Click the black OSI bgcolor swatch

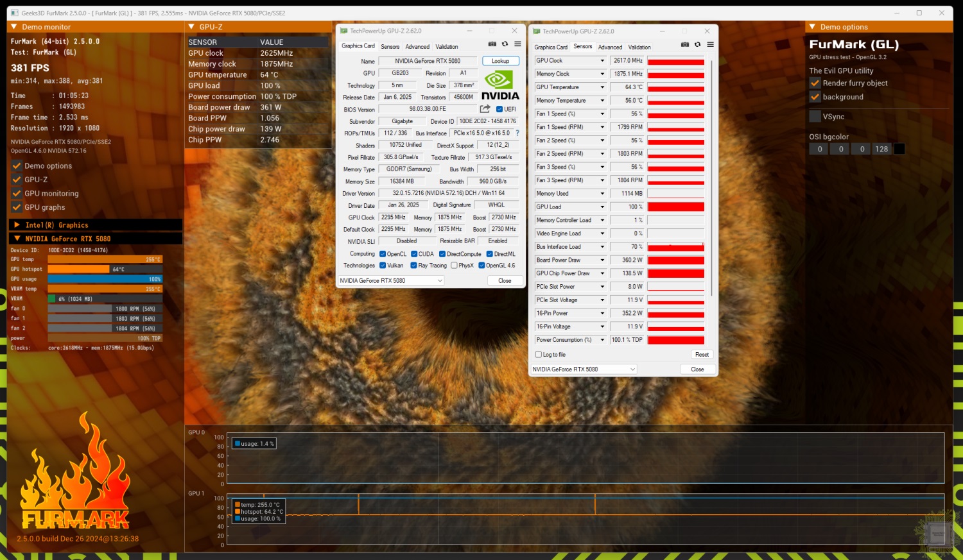pos(899,149)
